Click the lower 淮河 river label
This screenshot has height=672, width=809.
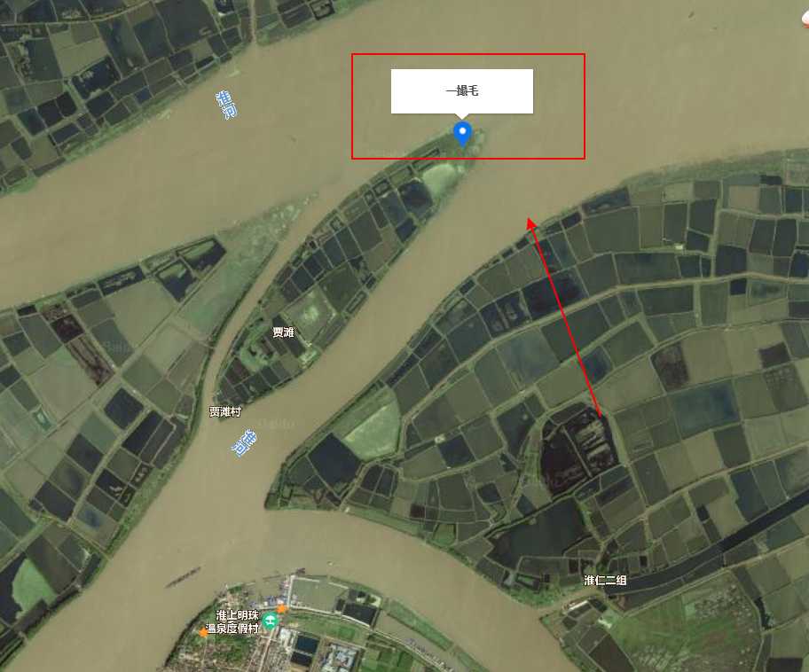click(x=244, y=443)
